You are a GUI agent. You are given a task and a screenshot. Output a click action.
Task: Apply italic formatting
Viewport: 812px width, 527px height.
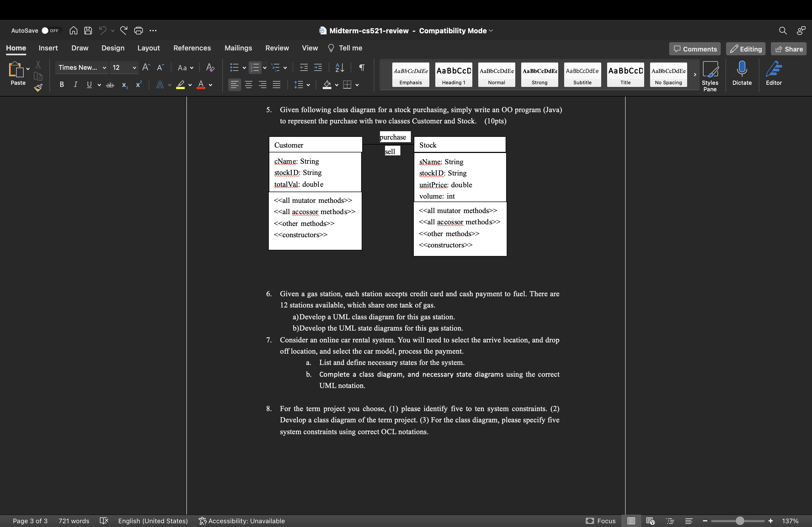(75, 85)
